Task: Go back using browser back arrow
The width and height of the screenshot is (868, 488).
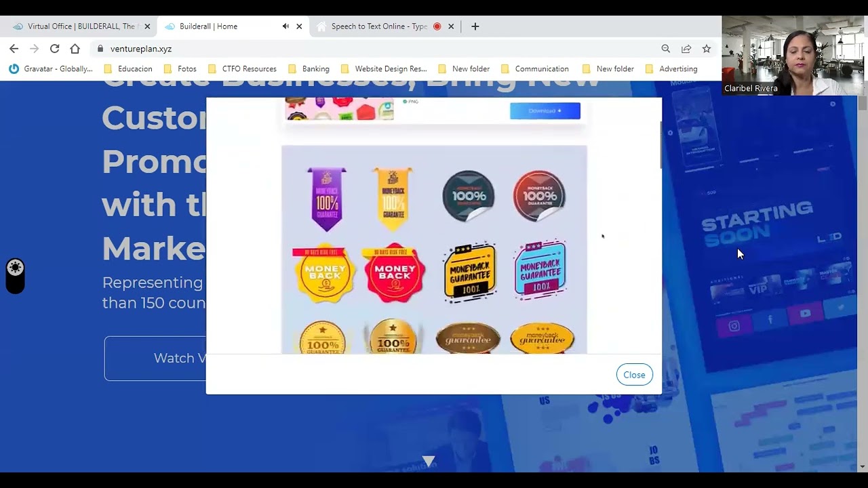Action: [14, 49]
